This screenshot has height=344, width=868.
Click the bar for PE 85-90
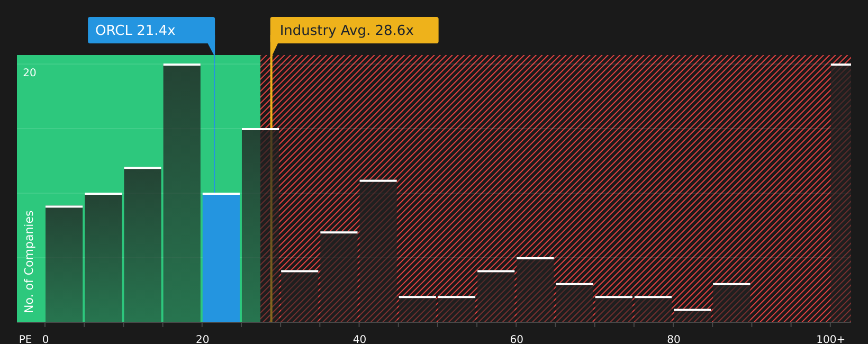click(731, 303)
